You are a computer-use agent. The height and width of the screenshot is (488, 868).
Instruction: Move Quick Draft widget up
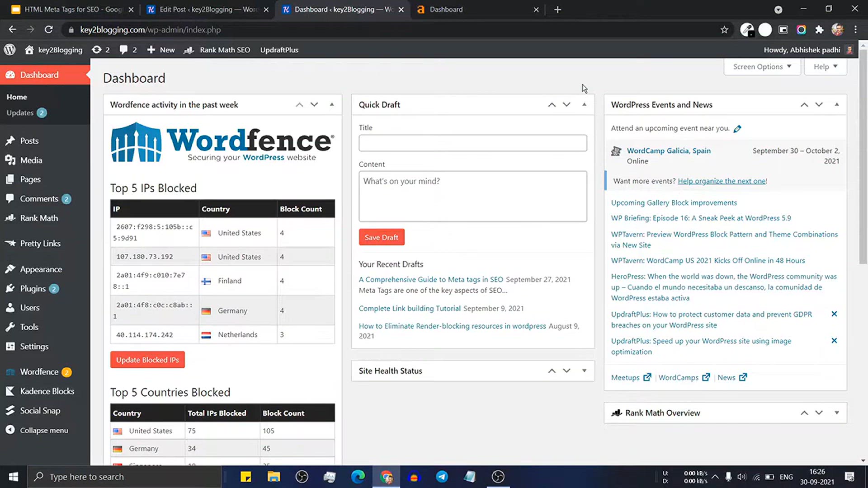552,104
